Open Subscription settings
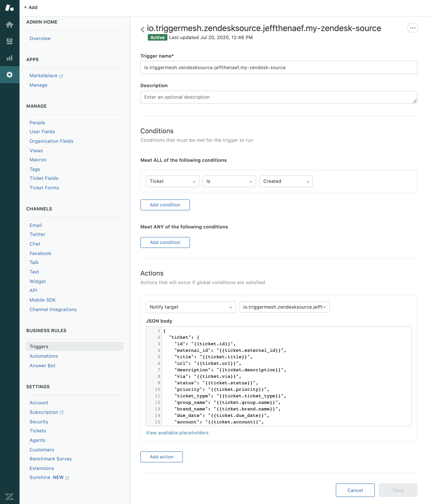The image size is (432, 504). tap(44, 412)
